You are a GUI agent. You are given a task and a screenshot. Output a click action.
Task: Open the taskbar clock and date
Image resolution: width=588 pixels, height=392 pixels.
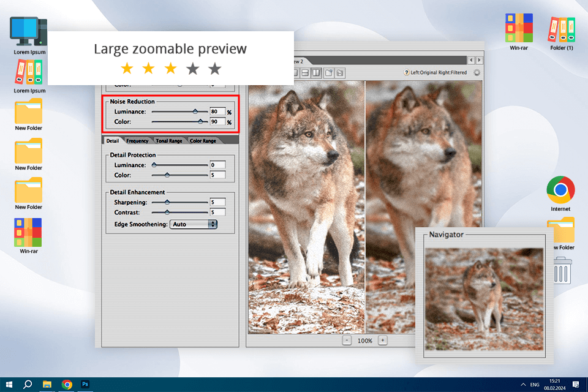pos(555,385)
